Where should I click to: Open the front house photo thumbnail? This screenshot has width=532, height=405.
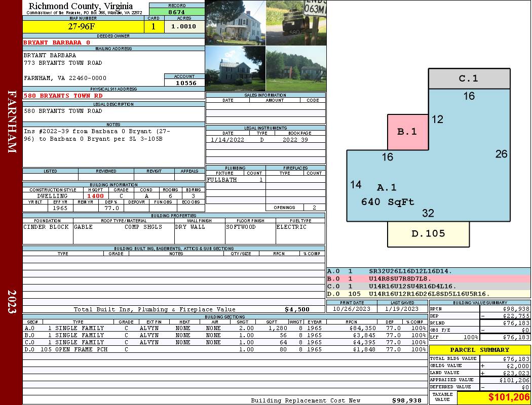(235, 23)
